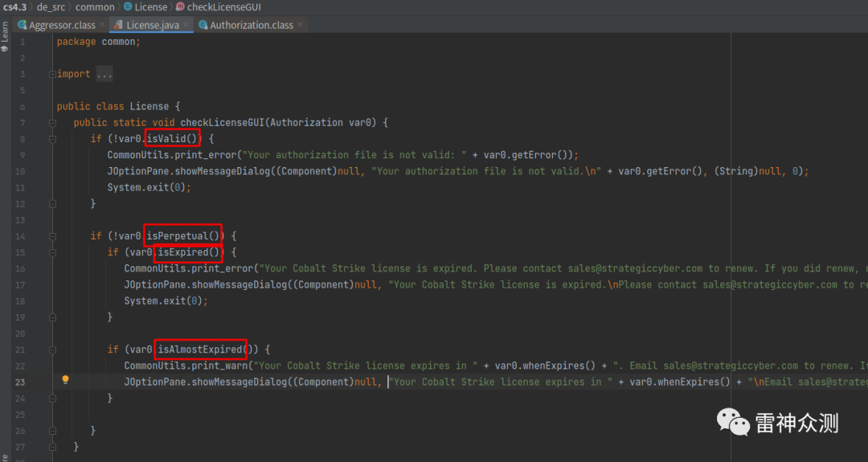
Task: Switch to the Aggressor.class tab
Action: (x=61, y=25)
